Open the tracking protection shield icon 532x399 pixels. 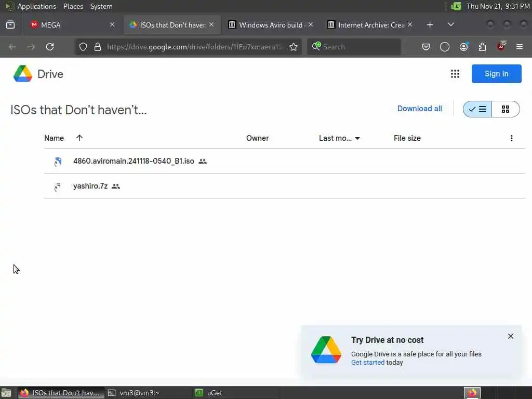click(x=83, y=47)
